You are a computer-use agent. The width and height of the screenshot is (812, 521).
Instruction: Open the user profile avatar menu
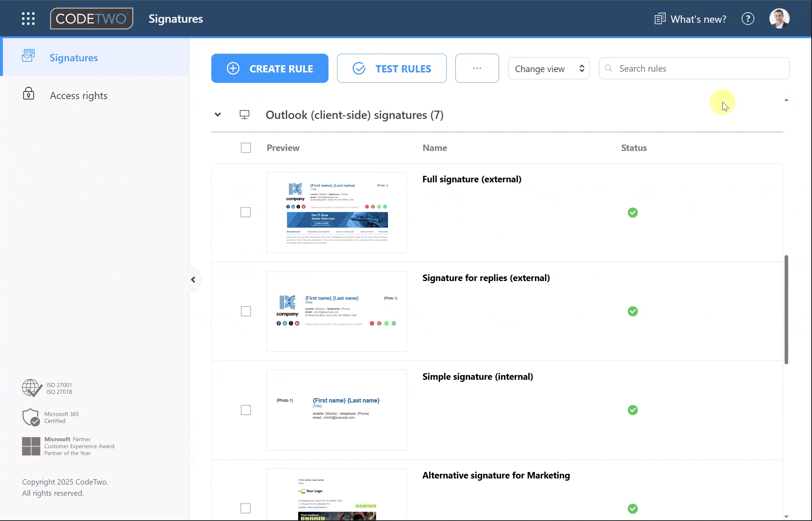[x=779, y=18]
